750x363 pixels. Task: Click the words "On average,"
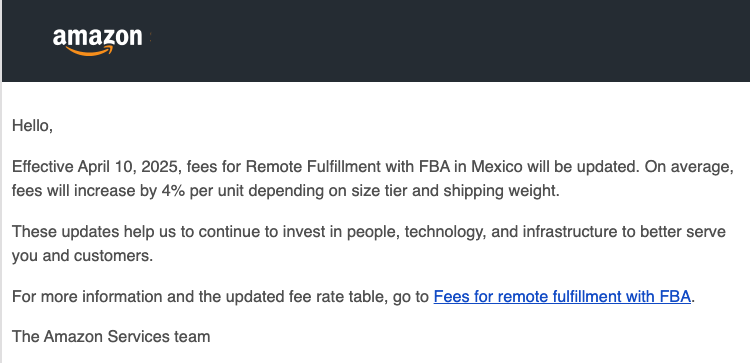point(689,167)
